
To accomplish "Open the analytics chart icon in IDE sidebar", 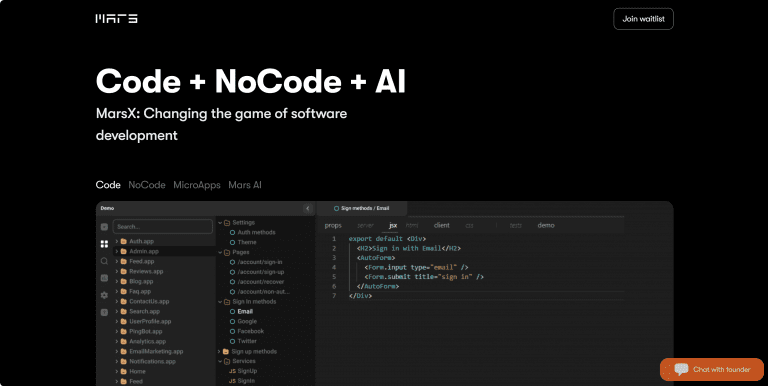I will tap(104, 278).
